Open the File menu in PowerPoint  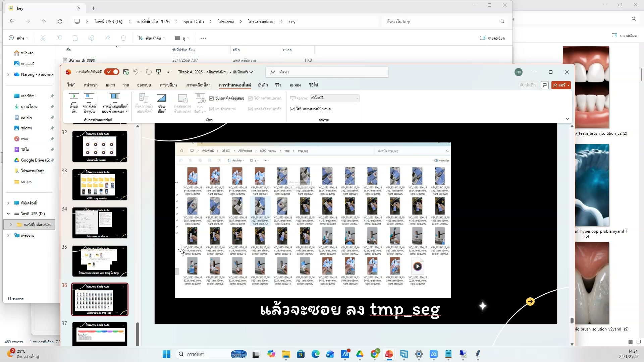pyautogui.click(x=71, y=85)
